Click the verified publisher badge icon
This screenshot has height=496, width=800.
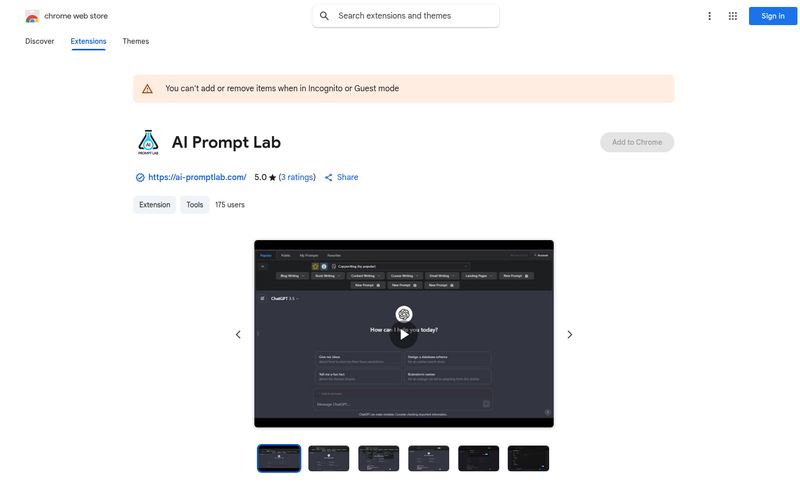(140, 178)
